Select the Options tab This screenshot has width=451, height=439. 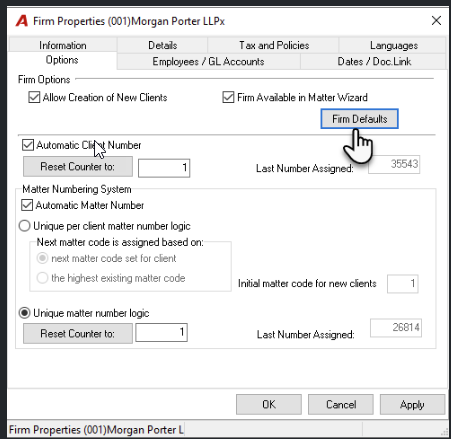(62, 60)
